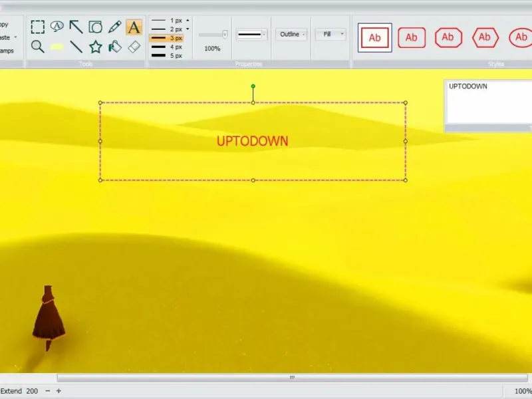The height and width of the screenshot is (399, 532).
Task: Click the horizontal scrollbar thumb
Action: [x=292, y=378]
